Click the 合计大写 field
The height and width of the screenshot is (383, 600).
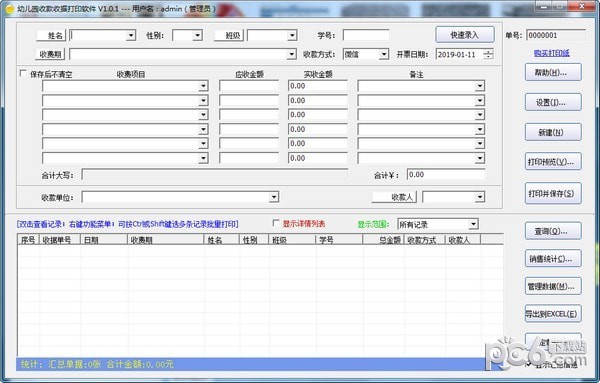coord(215,175)
